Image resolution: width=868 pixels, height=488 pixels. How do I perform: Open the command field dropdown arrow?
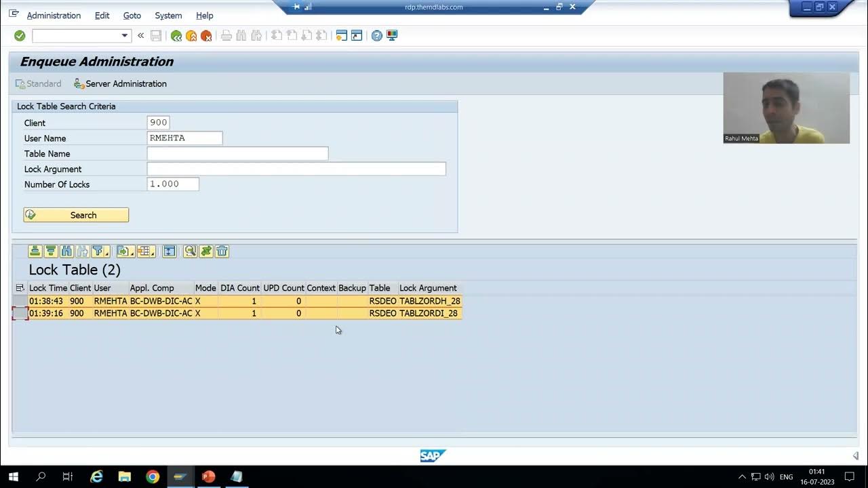pyautogui.click(x=124, y=35)
